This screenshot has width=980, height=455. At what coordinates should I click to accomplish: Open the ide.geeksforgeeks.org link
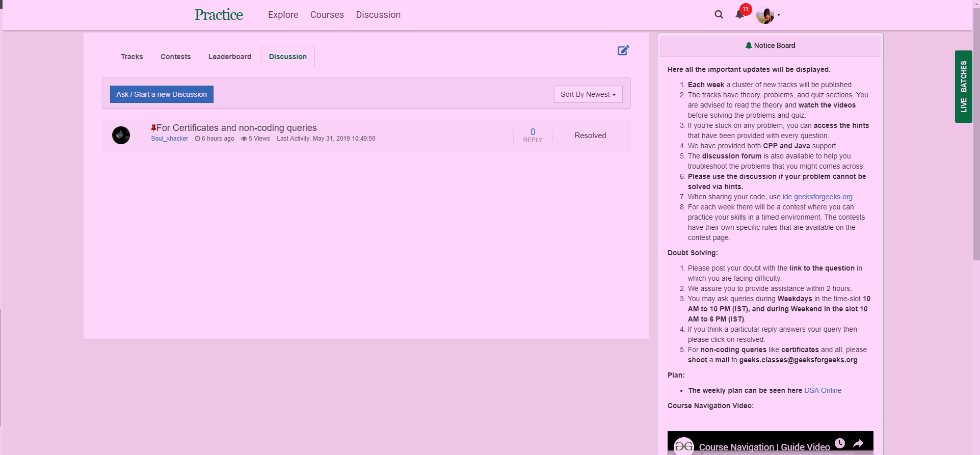point(817,197)
